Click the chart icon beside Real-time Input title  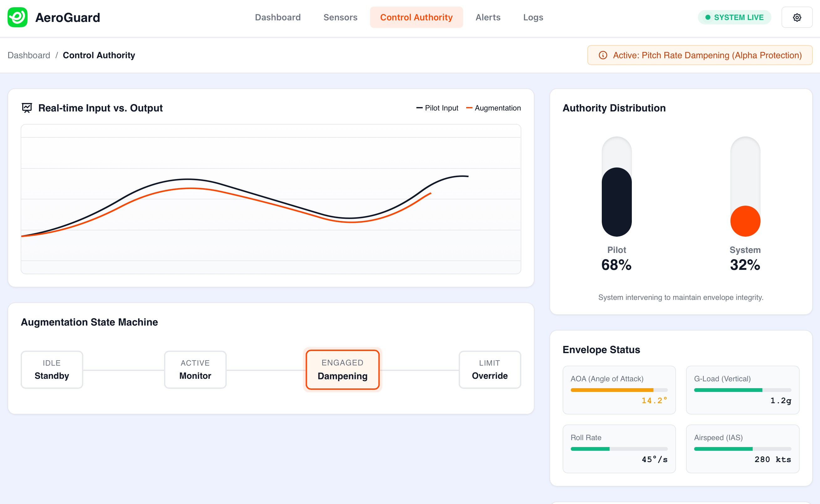click(x=27, y=108)
